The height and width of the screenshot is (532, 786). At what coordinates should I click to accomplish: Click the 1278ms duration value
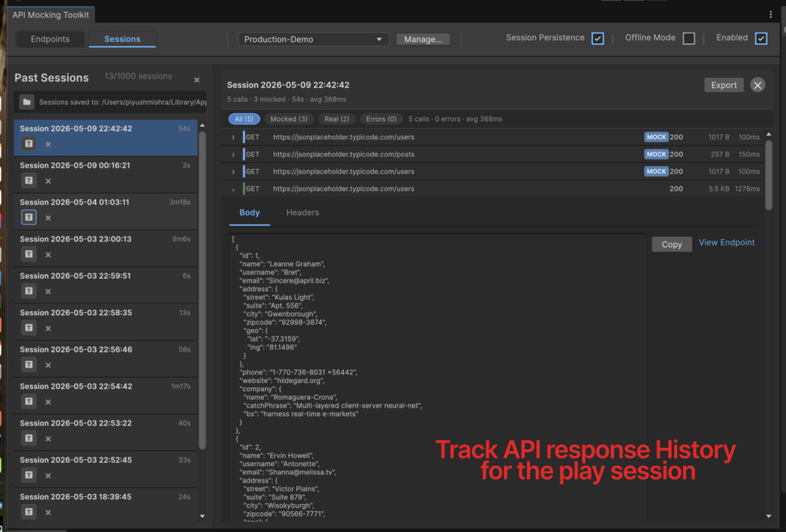[x=747, y=189]
